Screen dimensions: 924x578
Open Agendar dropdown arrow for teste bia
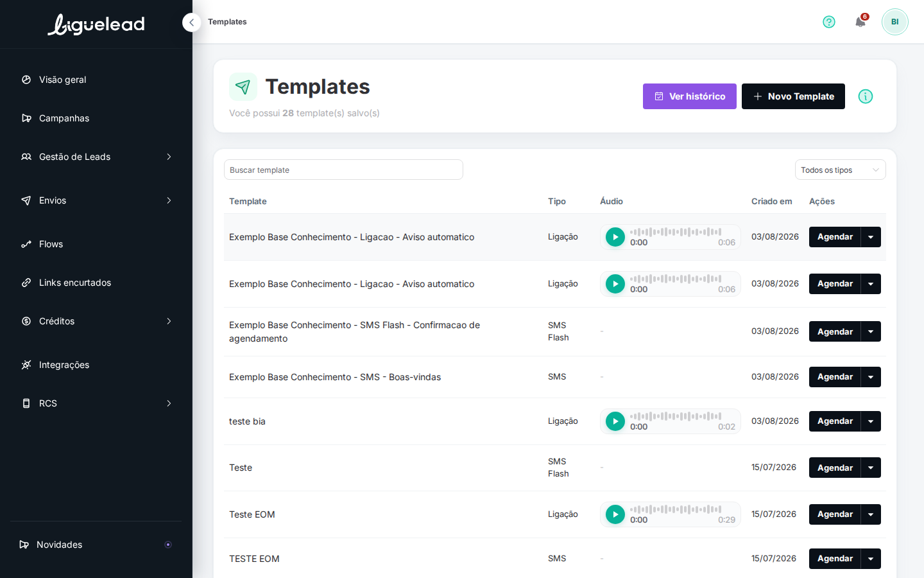coord(871,421)
